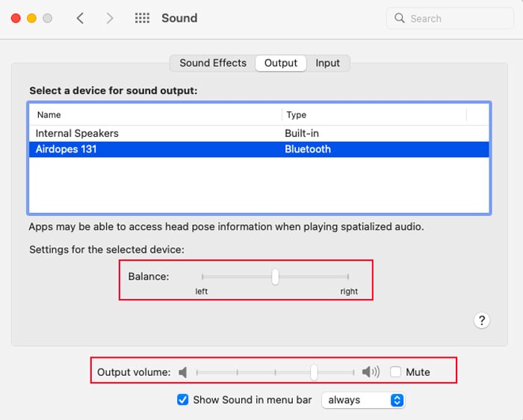Image resolution: width=523 pixels, height=420 pixels.
Task: Show all preferences grid icon
Action: click(x=142, y=18)
